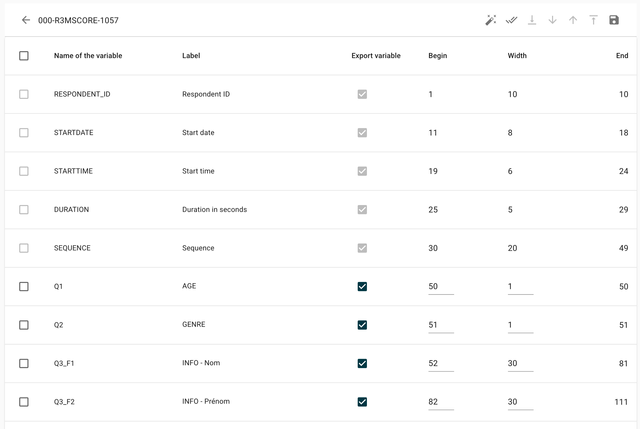
Task: Edit the Begin field of Q1
Action: click(x=440, y=286)
